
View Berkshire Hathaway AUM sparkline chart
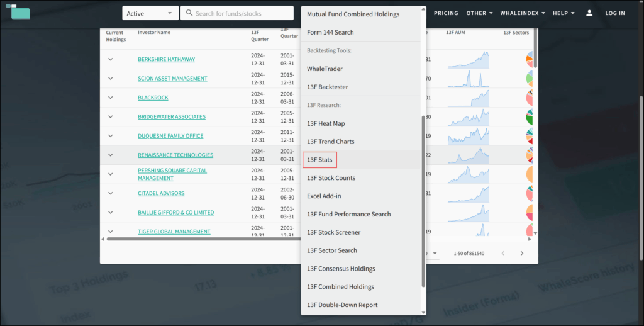[x=468, y=60]
